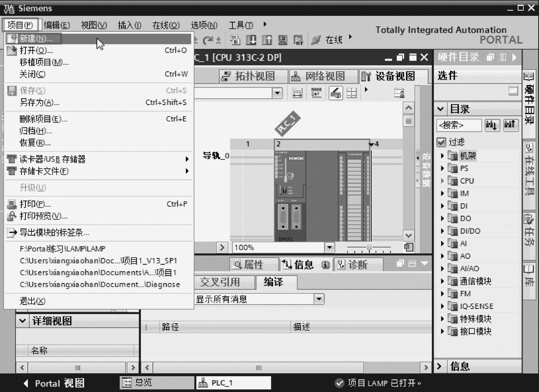Click the 存储卡文件 card icon
This screenshot has width=539, height=392.
[x=12, y=171]
